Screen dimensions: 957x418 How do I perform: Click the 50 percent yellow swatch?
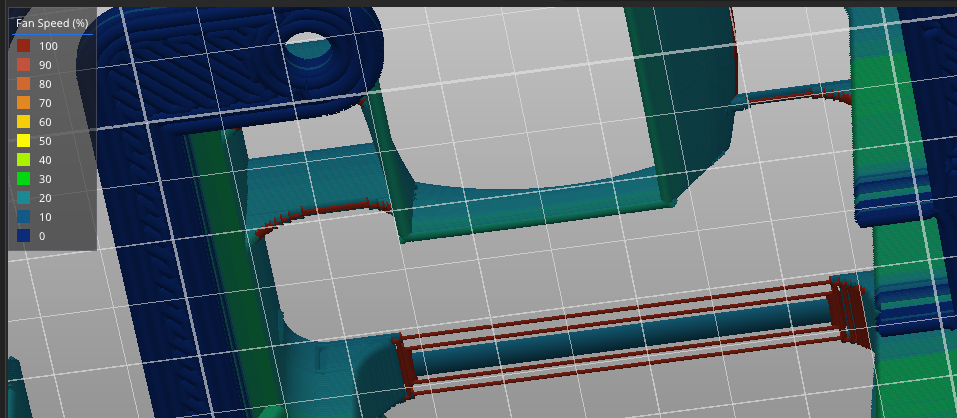pos(23,141)
